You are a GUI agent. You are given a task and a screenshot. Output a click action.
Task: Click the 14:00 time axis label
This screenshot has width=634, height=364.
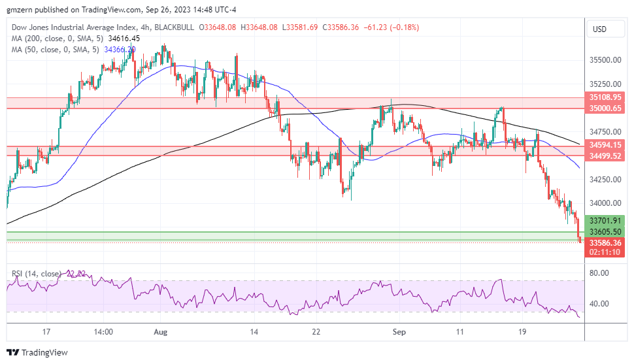[103, 332]
